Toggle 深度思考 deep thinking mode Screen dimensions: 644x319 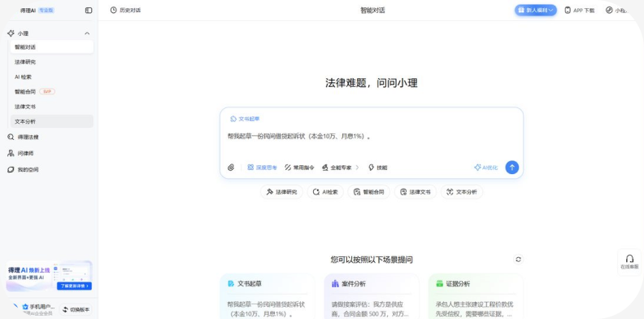pyautogui.click(x=262, y=168)
